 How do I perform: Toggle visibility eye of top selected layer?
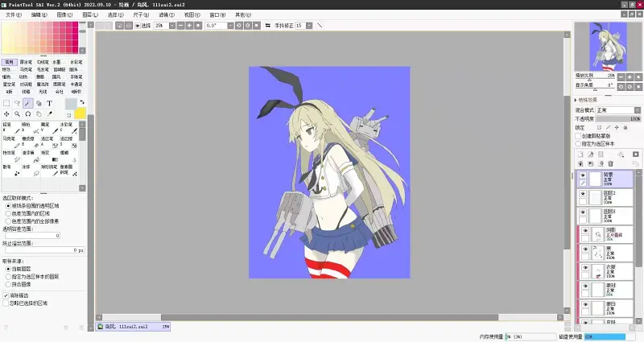click(x=583, y=175)
